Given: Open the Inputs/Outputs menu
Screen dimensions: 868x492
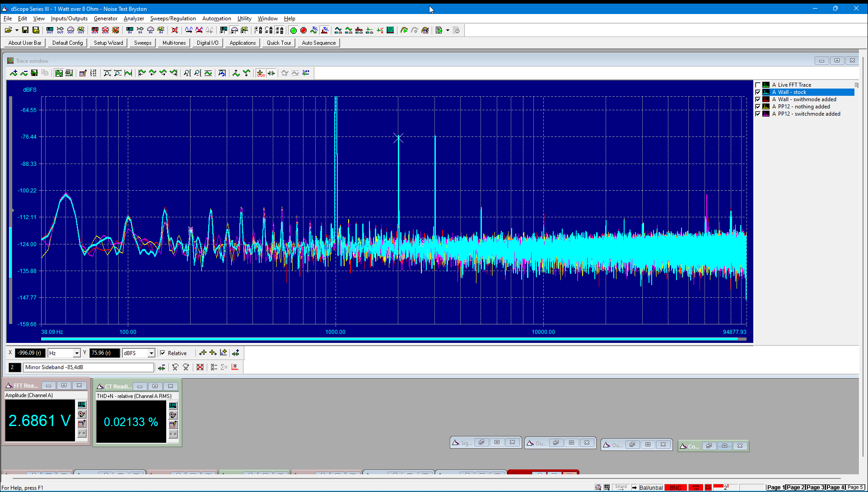Looking at the screenshot, I should pyautogui.click(x=69, y=19).
